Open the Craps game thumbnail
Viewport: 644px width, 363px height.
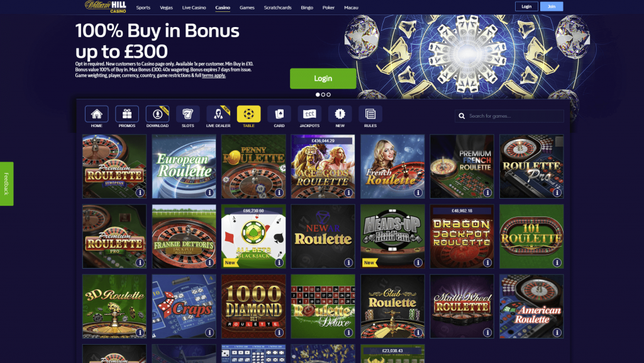184,306
